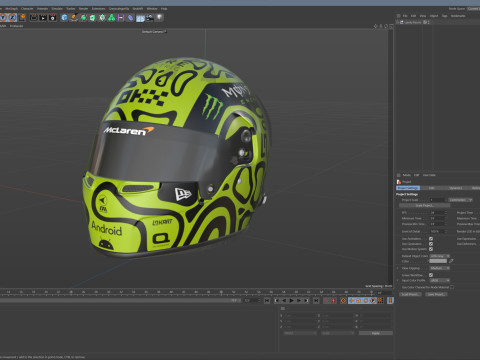Open the coordinate mode dropdown left of Apply
Viewport: 480px width, 360px height.
300,333
